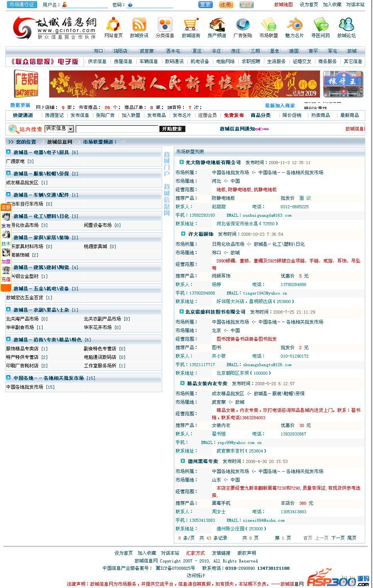Open the 中国各地批发市场 [15] entry
The image size is (373, 588).
click(x=30, y=387)
